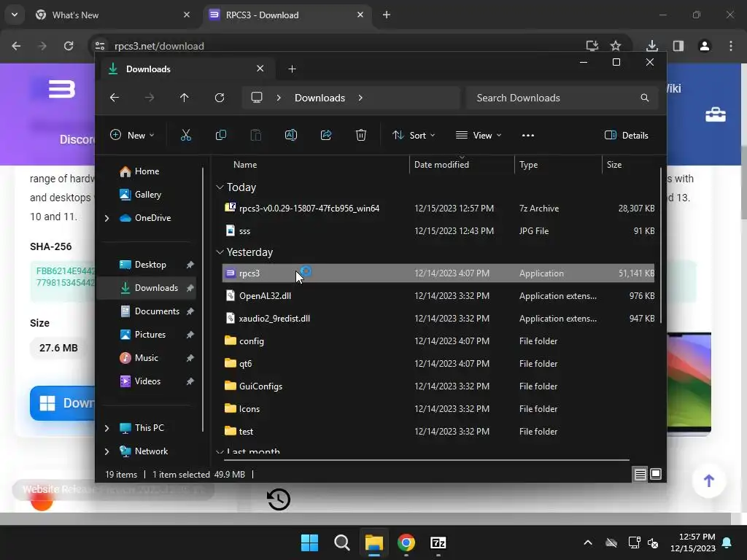The width and height of the screenshot is (747, 560).
Task: Open the Windows Start menu
Action: pyautogui.click(x=309, y=542)
